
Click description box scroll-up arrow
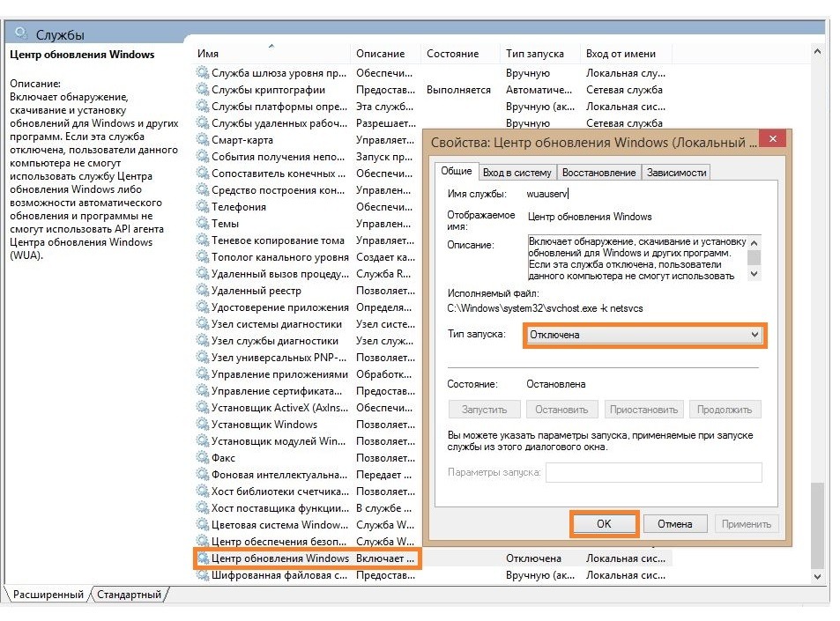[x=755, y=242]
